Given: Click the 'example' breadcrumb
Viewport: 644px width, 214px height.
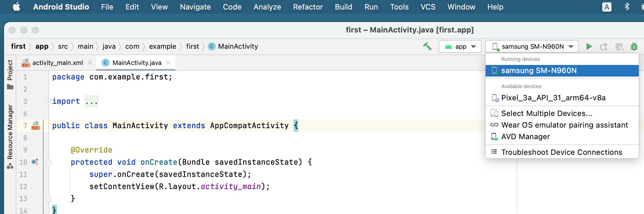Looking at the screenshot, I should (x=162, y=46).
